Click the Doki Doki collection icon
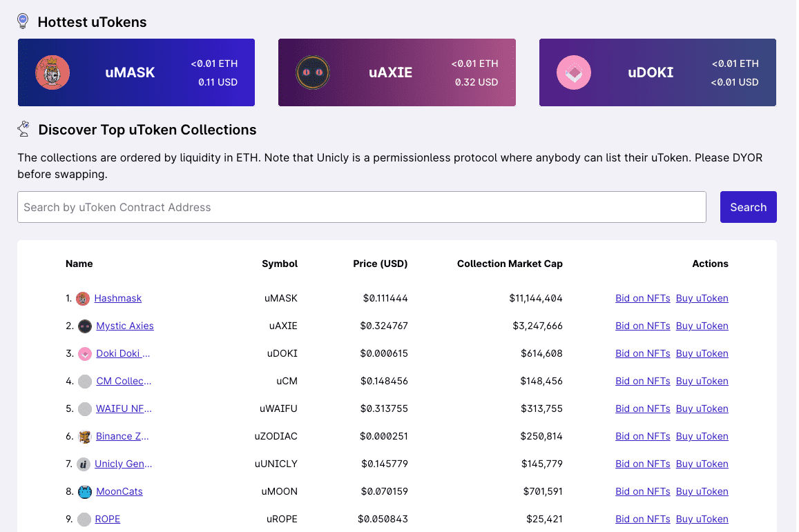Image resolution: width=799 pixels, height=532 pixels. 84,353
